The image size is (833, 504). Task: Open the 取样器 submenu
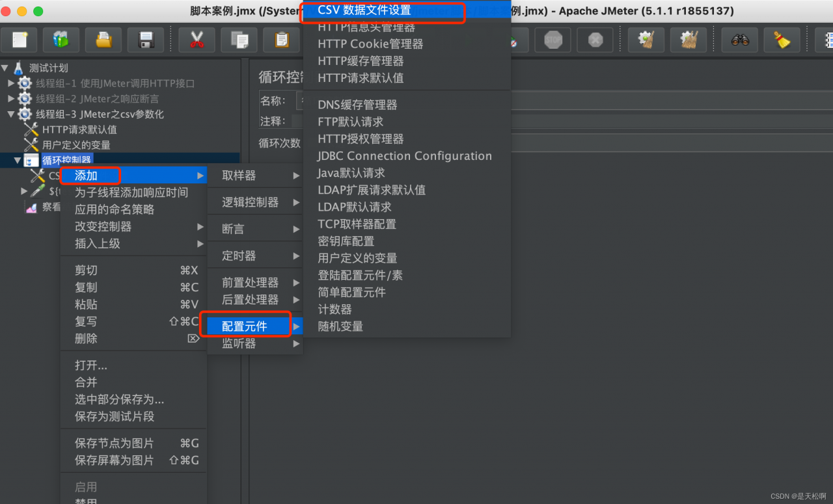[x=255, y=176]
